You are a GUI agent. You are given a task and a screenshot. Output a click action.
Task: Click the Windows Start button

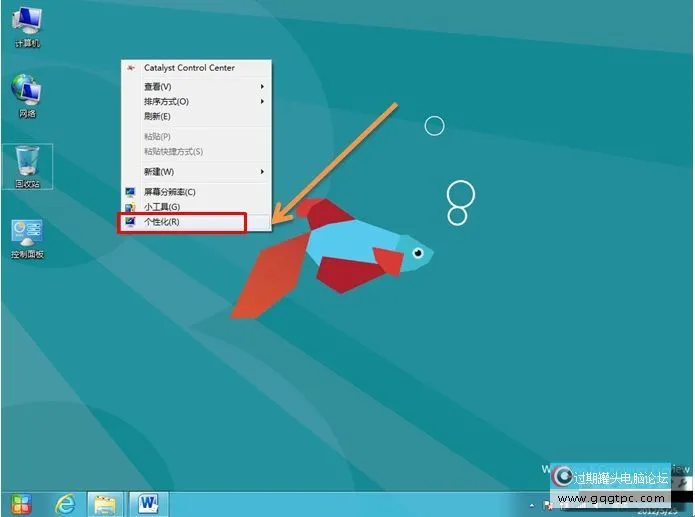coord(20,502)
